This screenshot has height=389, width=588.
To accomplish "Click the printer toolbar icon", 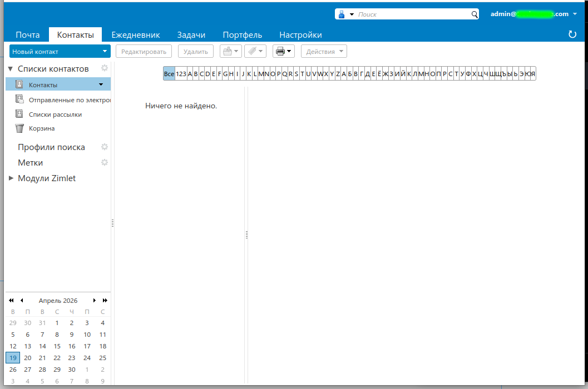I will coord(280,51).
